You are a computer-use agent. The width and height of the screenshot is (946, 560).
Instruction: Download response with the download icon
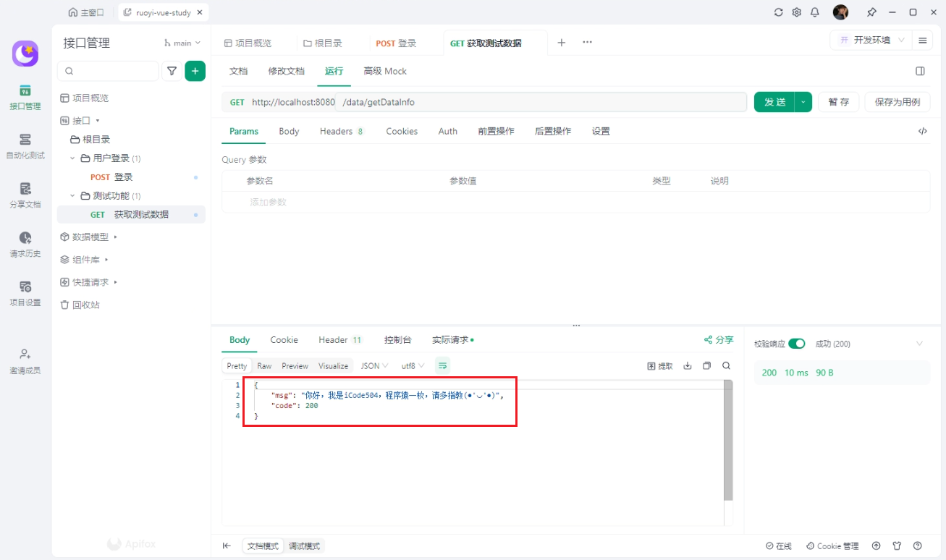click(x=688, y=366)
